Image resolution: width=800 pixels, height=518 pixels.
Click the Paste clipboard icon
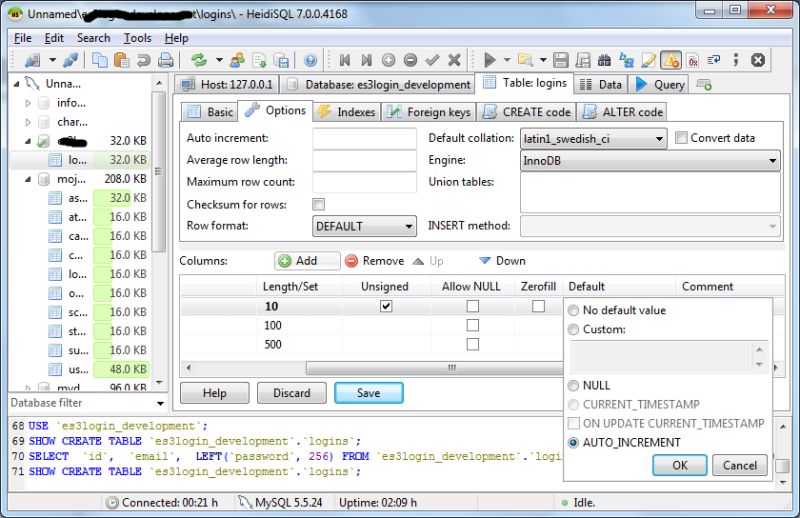tap(121, 60)
